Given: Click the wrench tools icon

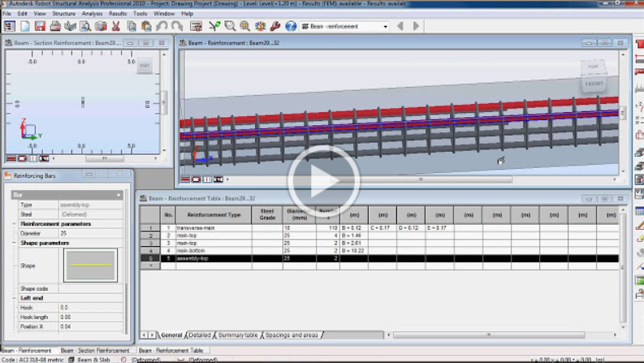Looking at the screenshot, I should click(x=275, y=26).
